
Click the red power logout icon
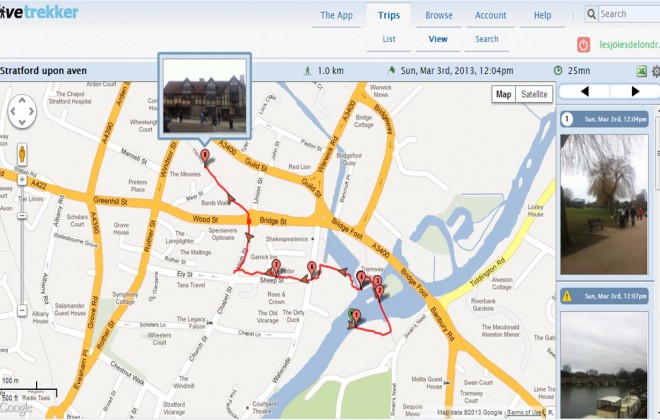coord(583,45)
